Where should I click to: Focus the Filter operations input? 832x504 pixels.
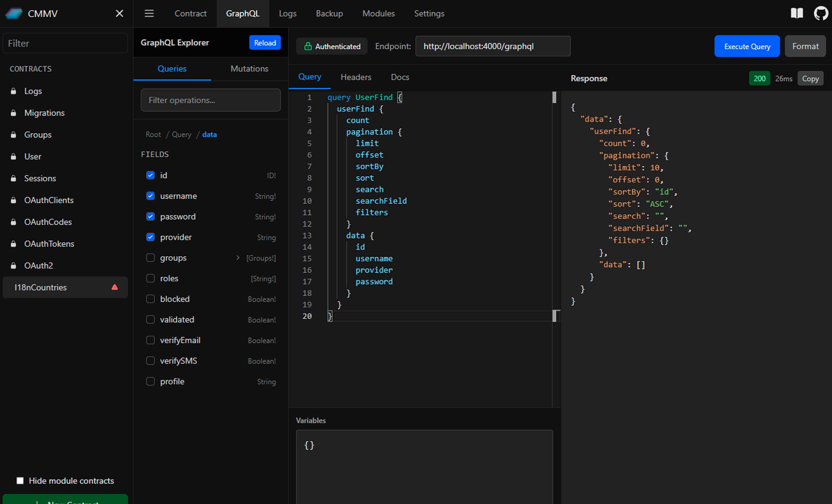click(x=211, y=100)
